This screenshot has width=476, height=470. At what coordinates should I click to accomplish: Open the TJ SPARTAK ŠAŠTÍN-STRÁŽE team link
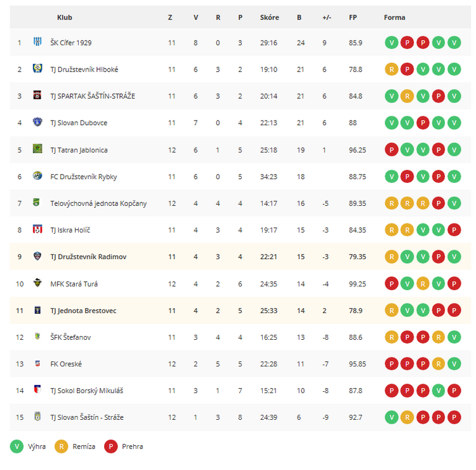pyautogui.click(x=93, y=97)
